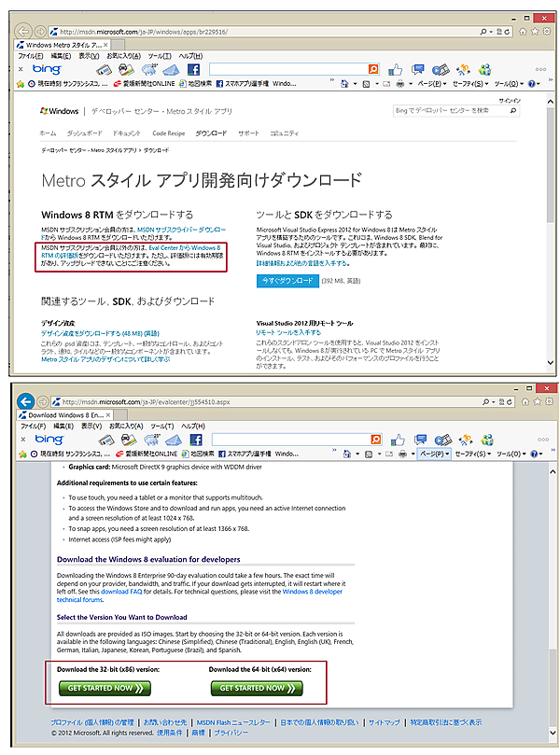Open the コミュニティ navigation tab
The image size is (560, 755).
[284, 133]
